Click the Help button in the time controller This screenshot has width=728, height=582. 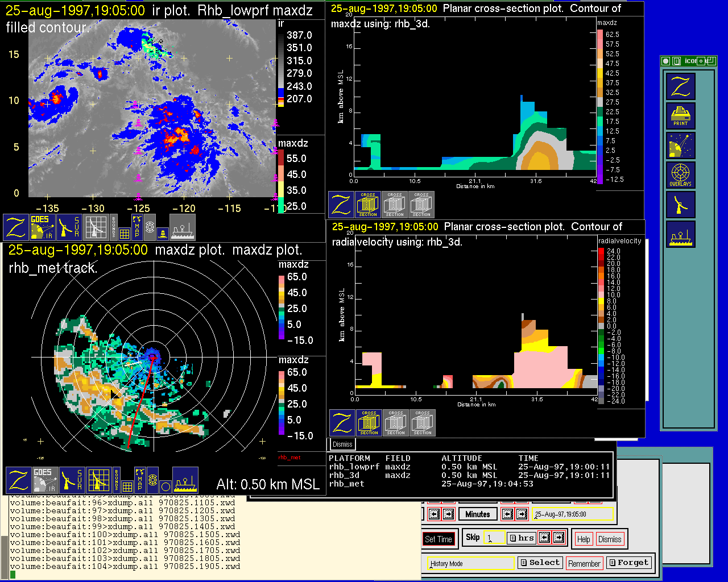(x=584, y=539)
